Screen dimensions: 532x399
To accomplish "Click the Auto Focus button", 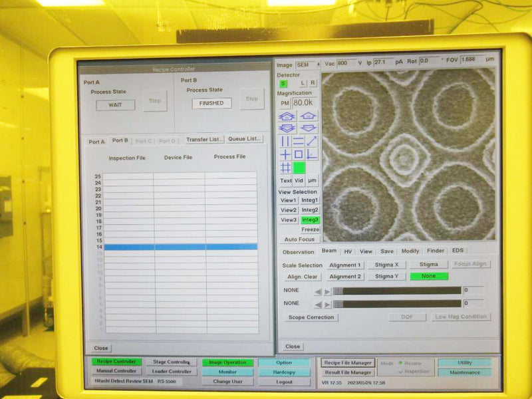I will tap(299, 239).
